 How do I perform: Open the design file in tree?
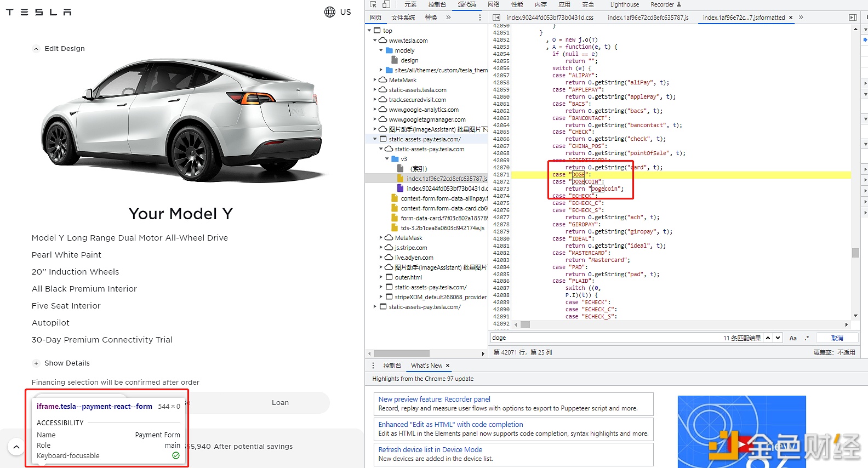click(x=409, y=60)
